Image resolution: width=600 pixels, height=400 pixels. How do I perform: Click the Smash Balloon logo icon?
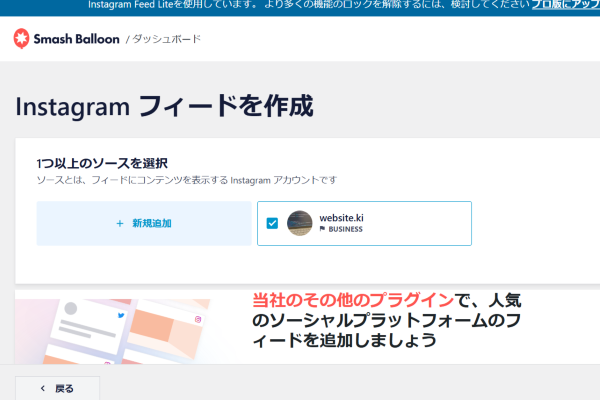coord(21,38)
